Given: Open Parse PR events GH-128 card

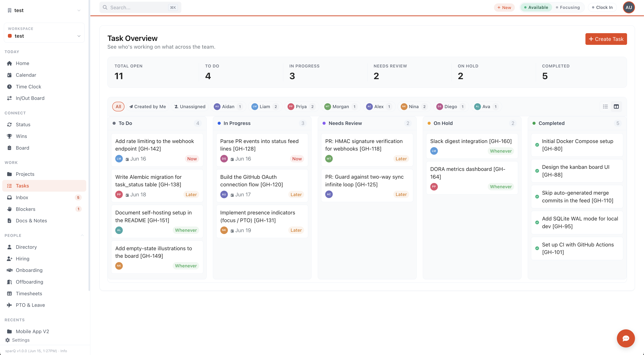Looking at the screenshot, I should (x=262, y=150).
